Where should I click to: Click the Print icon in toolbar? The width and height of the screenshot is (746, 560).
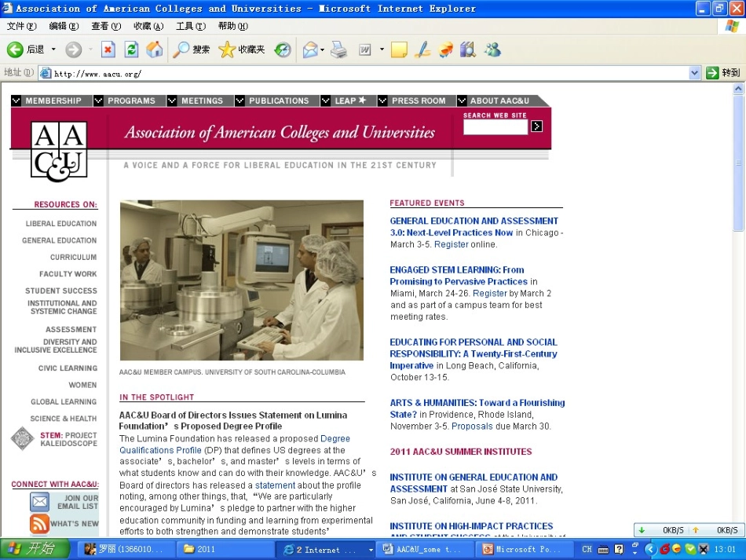point(338,49)
